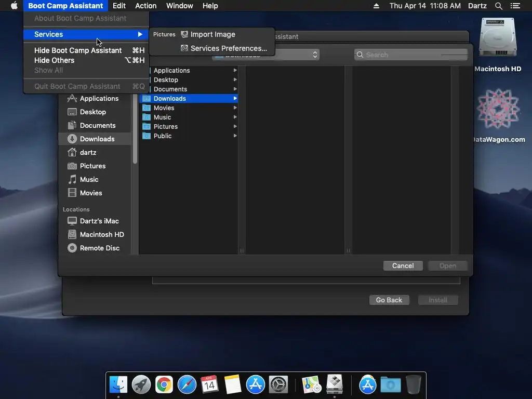Choose Hide Others menu item
This screenshot has height=399, width=532.
(86, 60)
